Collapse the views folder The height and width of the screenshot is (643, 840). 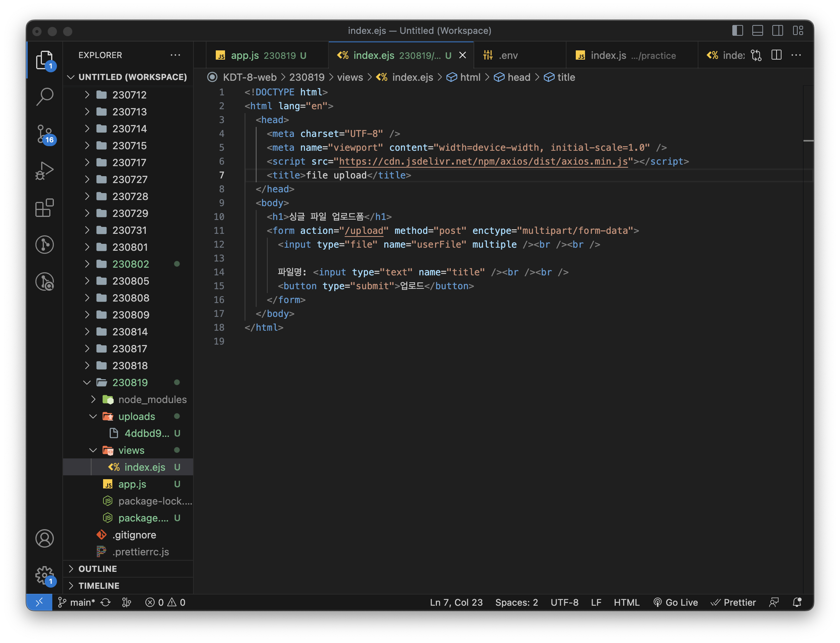128,450
